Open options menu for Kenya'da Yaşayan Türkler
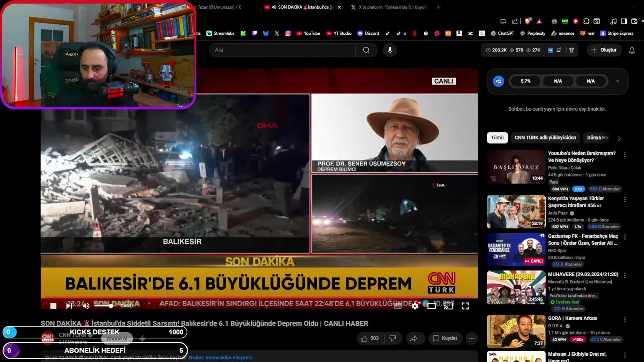 pyautogui.click(x=625, y=200)
